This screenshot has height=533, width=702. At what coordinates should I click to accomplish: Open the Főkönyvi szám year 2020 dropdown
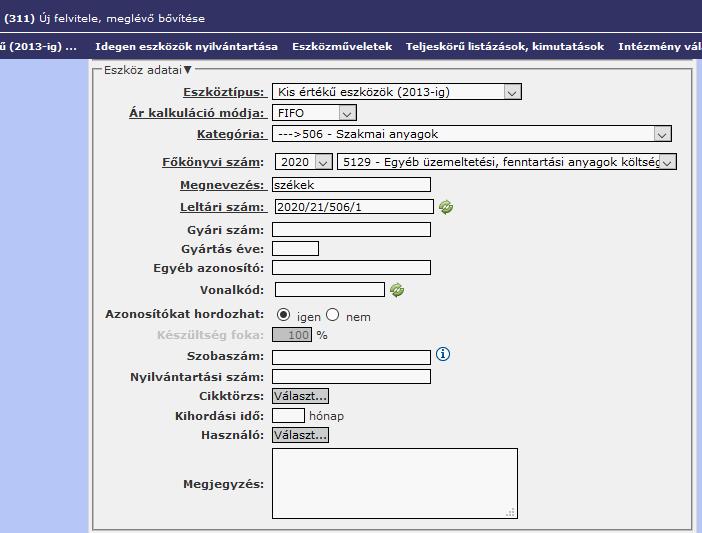(x=304, y=162)
